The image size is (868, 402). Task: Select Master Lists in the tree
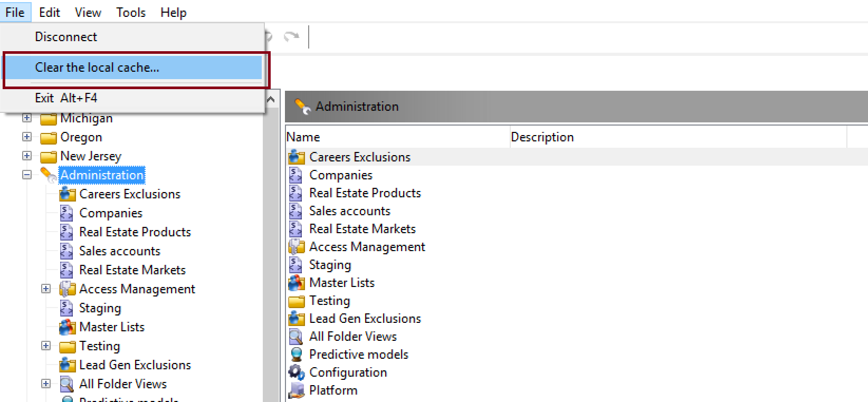[x=112, y=327]
